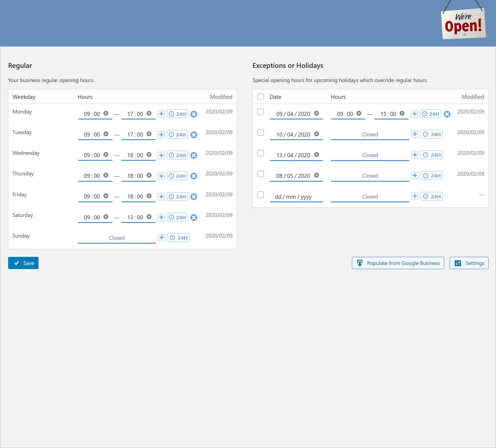Viewport: 496px width, 448px height.
Task: Add another hours set for Monday
Action: click(161, 114)
